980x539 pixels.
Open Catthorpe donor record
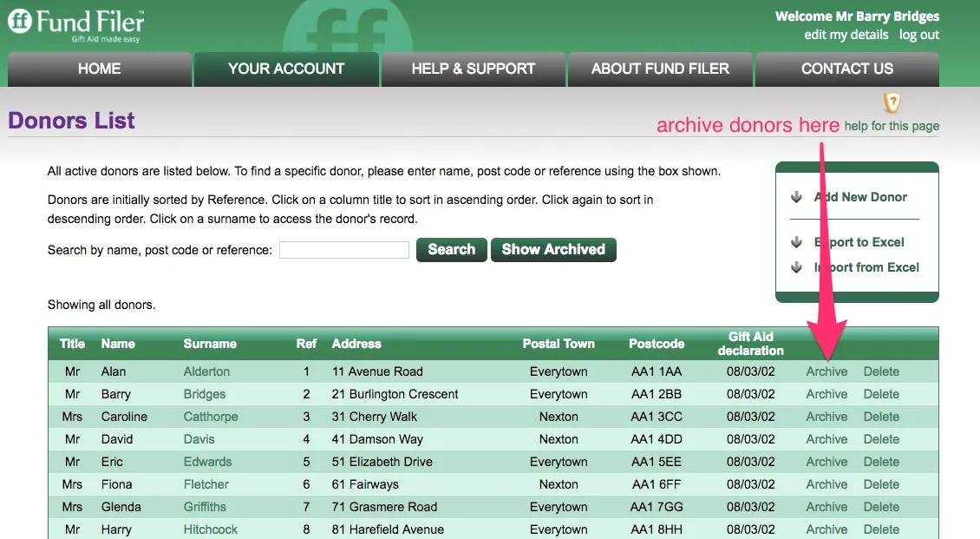coord(211,417)
